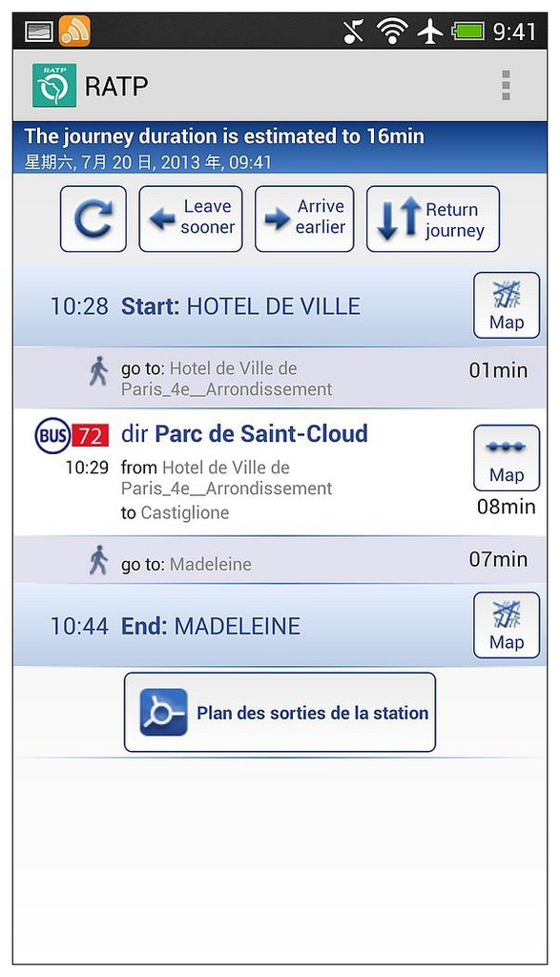Open the Map for Start Hotel de Ville

pos(507,305)
